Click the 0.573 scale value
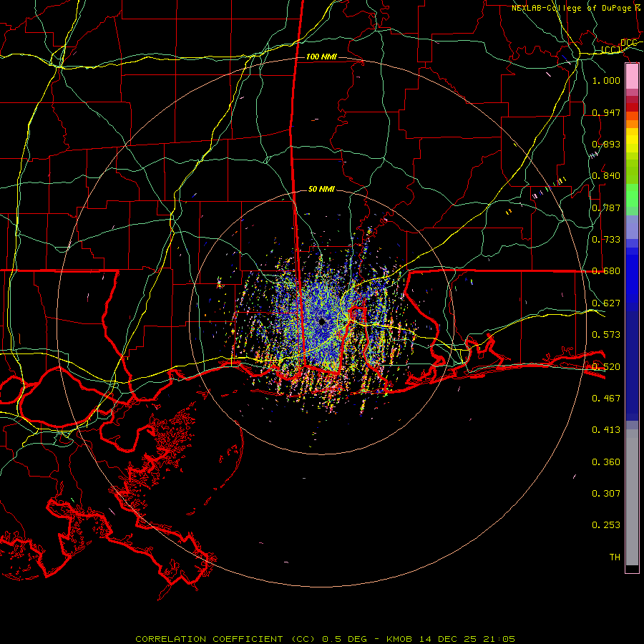Viewport: 644px width, 644px height. (606, 334)
